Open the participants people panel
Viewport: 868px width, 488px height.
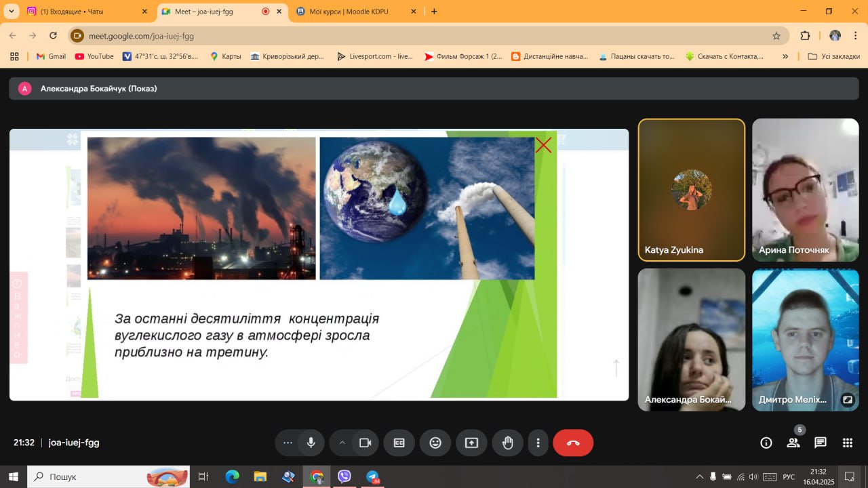793,443
